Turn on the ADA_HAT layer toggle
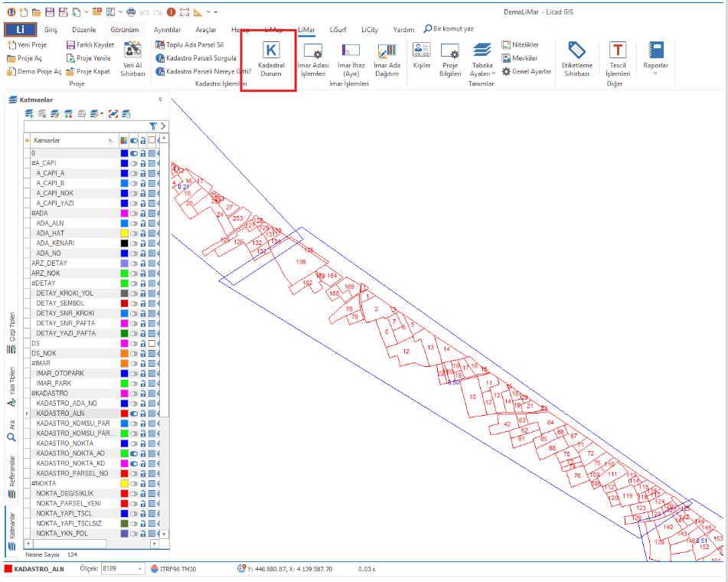The height and width of the screenshot is (582, 728). [134, 233]
